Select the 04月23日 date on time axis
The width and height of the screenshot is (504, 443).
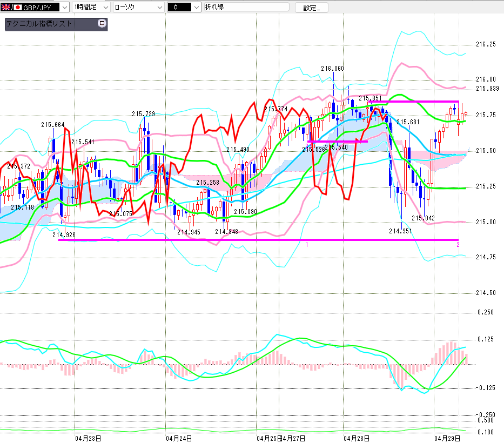pos(88,438)
